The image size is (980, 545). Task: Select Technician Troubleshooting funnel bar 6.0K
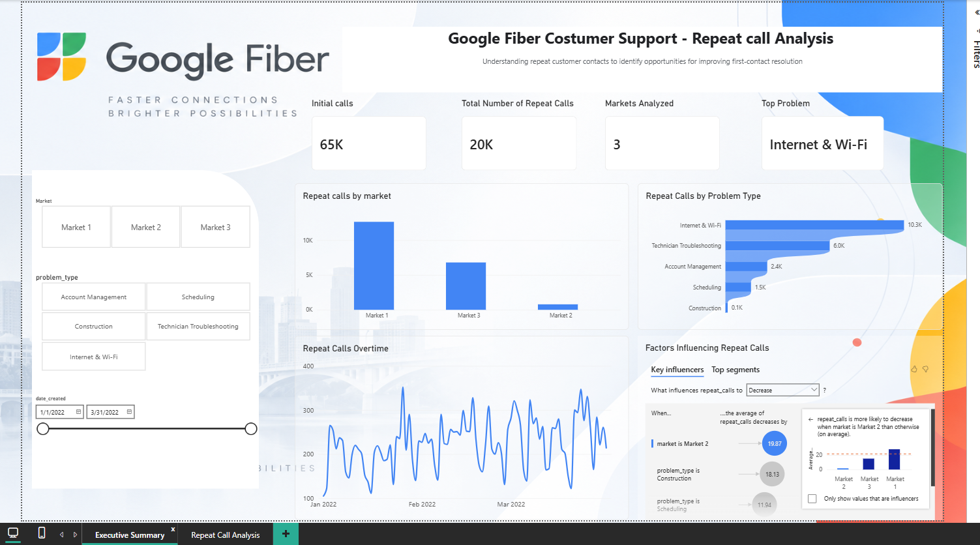[x=777, y=246]
